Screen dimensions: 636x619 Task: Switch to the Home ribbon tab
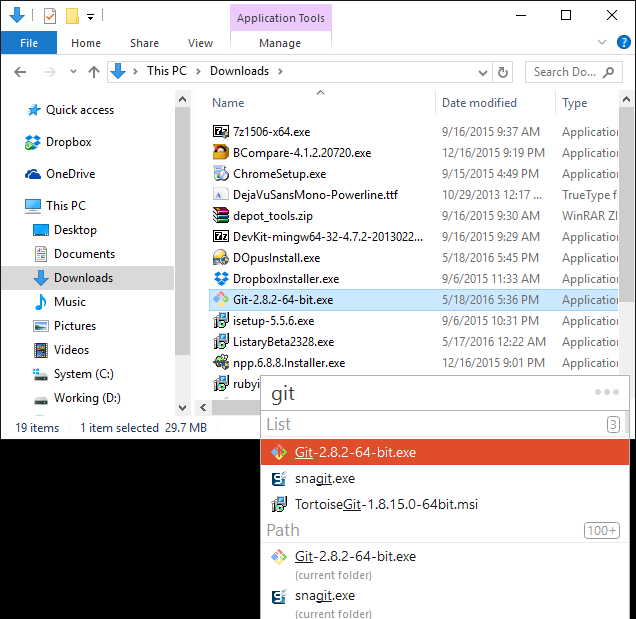(86, 43)
